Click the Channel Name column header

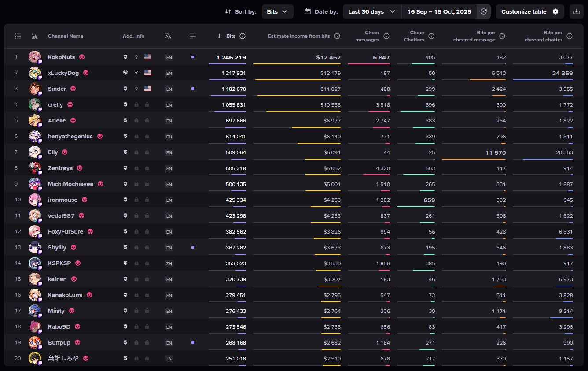click(x=66, y=36)
